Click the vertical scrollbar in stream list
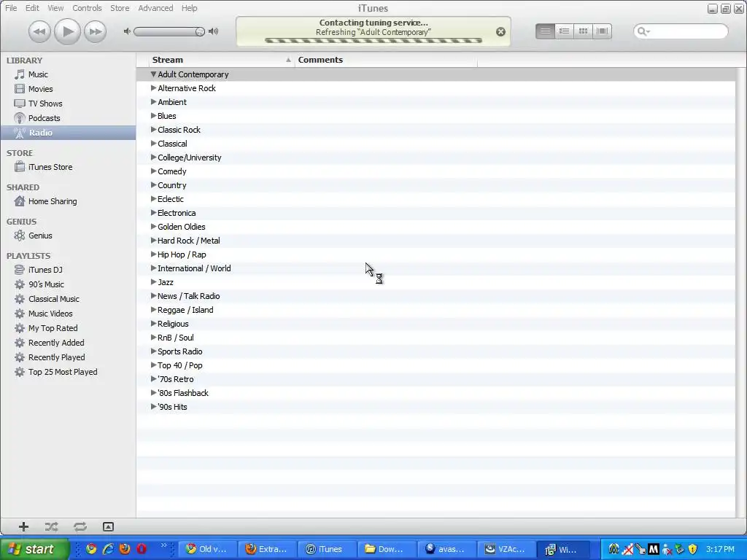This screenshot has width=747, height=560. click(x=741, y=292)
